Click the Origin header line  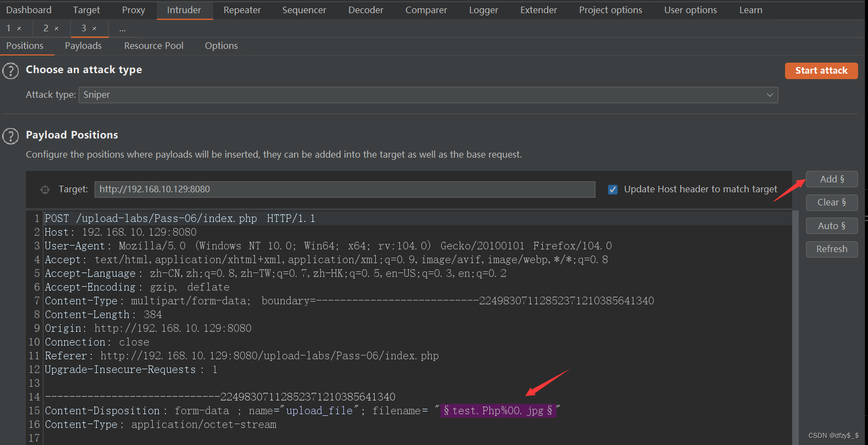pyautogui.click(x=148, y=328)
